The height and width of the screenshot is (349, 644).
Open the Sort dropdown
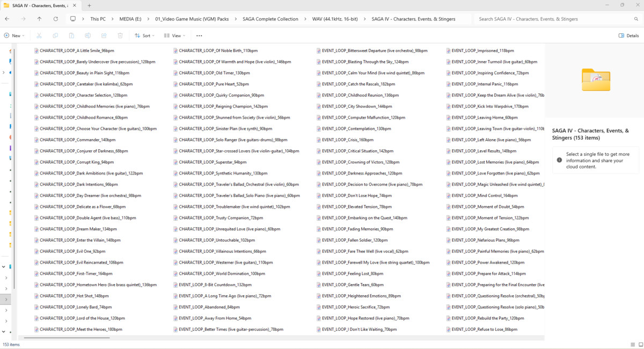(x=144, y=35)
